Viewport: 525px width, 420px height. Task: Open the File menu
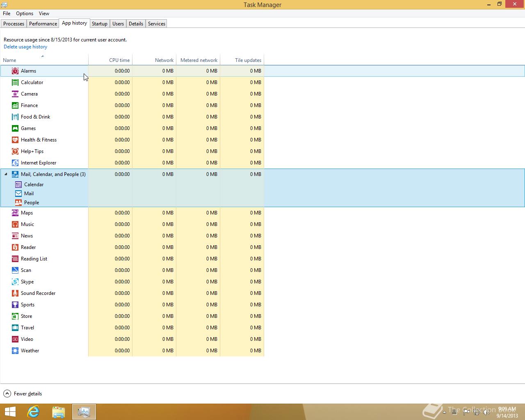(7, 14)
